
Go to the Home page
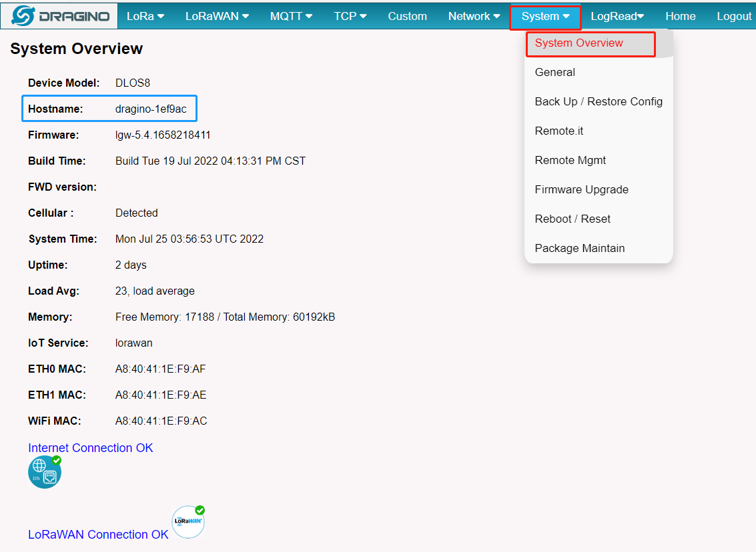pos(681,17)
